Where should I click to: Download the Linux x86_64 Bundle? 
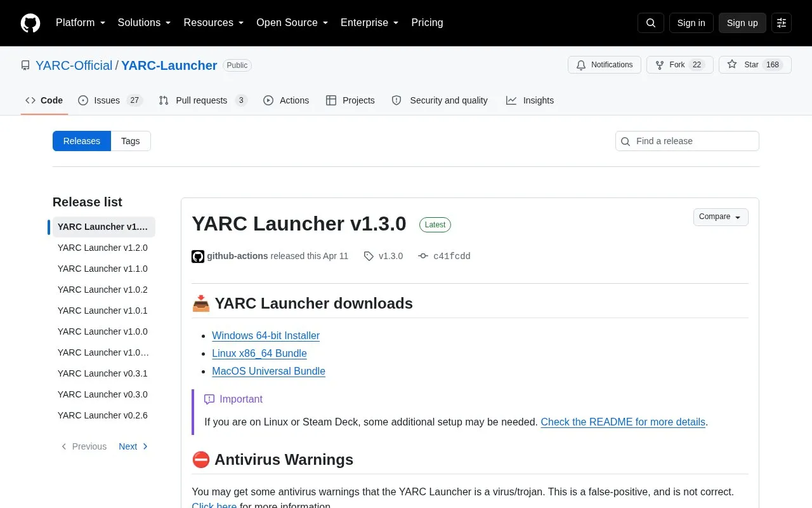pos(259,353)
